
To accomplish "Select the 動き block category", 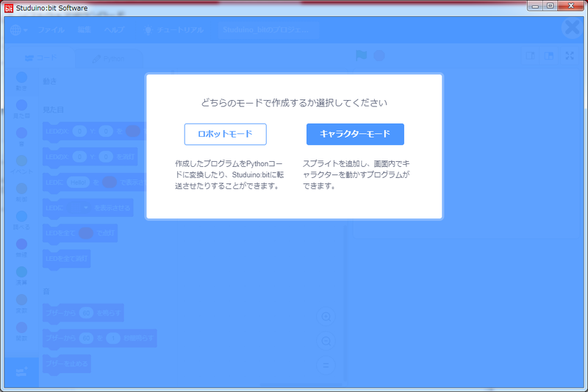I will (x=21, y=82).
